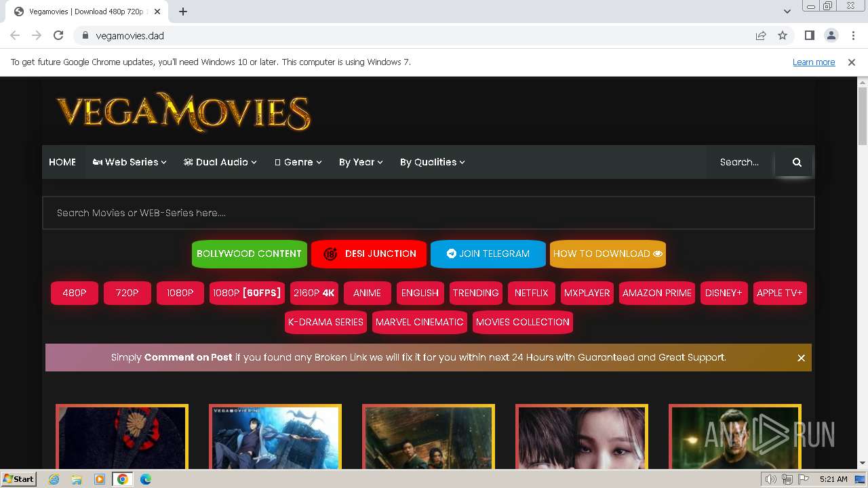Click the magnifier search button

797,162
